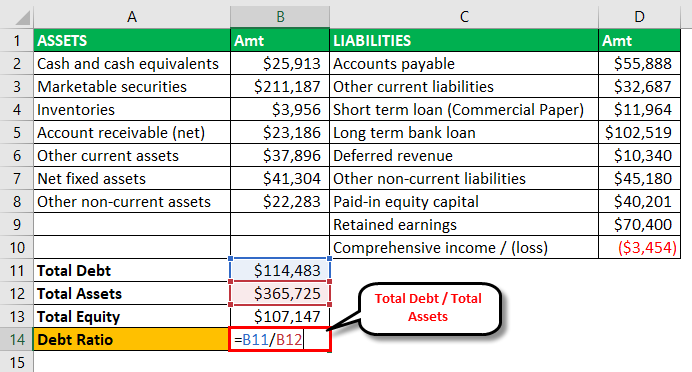
Task: Select the $37,896 cell
Action: [280, 155]
